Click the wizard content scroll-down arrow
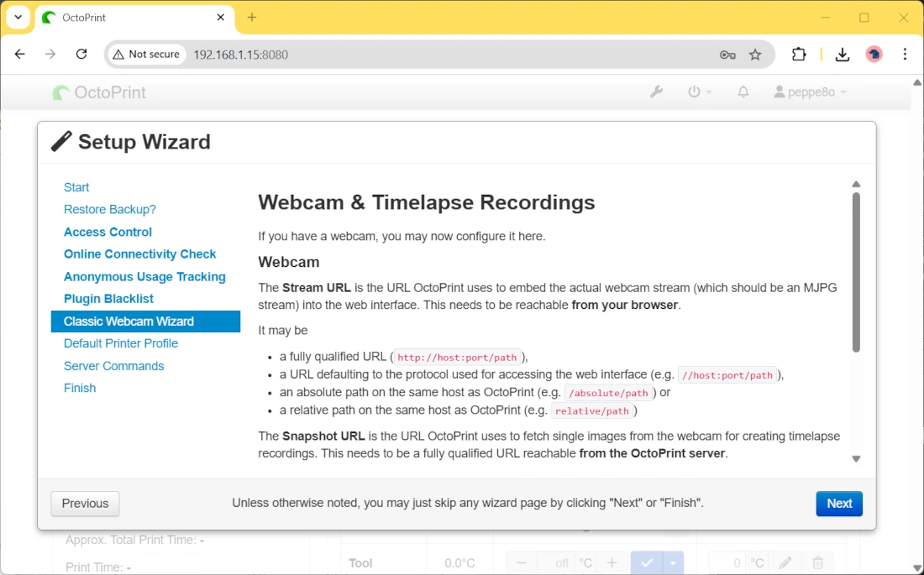 [x=856, y=459]
